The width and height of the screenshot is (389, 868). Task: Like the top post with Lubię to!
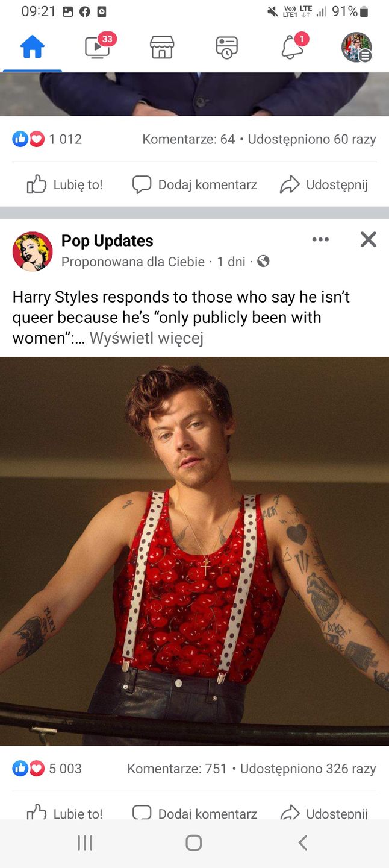point(64,184)
